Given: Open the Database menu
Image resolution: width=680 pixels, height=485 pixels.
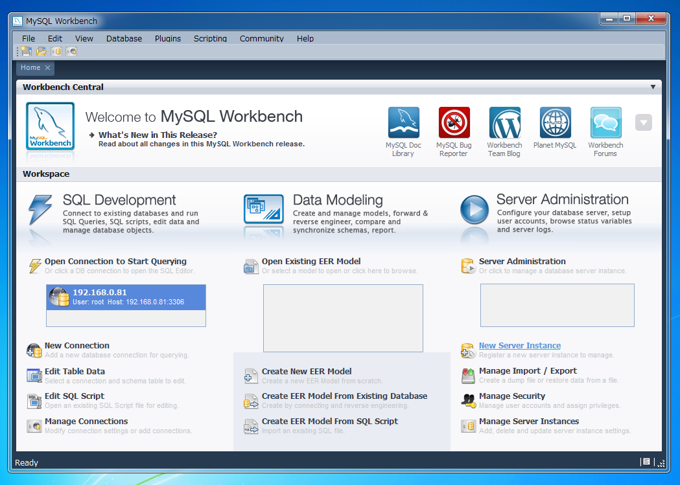Looking at the screenshot, I should 124,39.
